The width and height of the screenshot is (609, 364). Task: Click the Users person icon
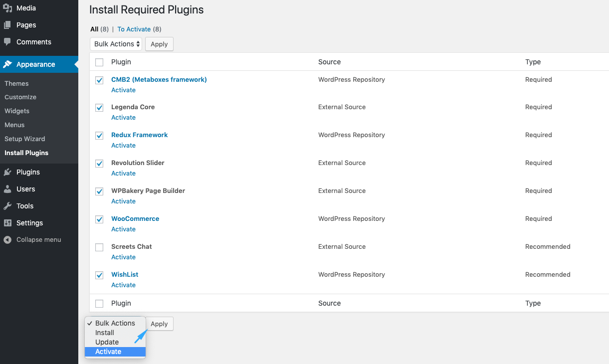click(x=7, y=189)
